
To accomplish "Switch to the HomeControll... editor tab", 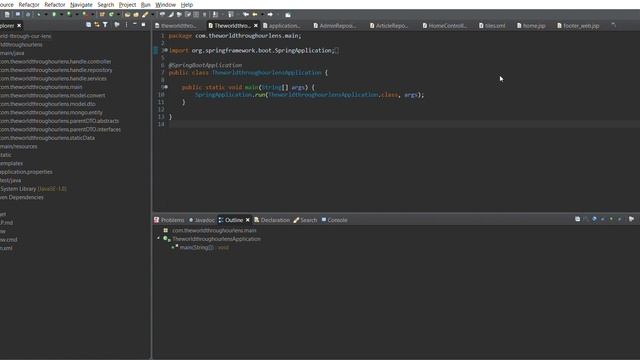I will click(x=444, y=25).
